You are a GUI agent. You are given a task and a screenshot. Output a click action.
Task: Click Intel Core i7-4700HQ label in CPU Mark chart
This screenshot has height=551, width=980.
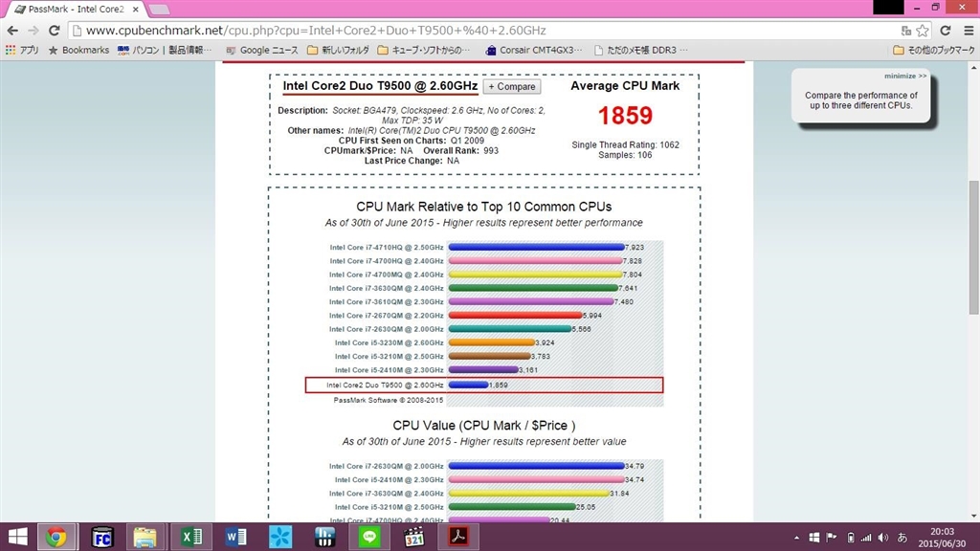click(x=387, y=261)
